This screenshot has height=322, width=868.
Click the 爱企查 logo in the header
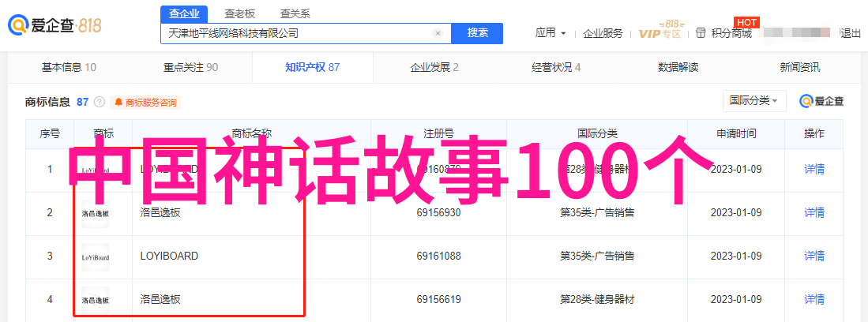click(54, 25)
